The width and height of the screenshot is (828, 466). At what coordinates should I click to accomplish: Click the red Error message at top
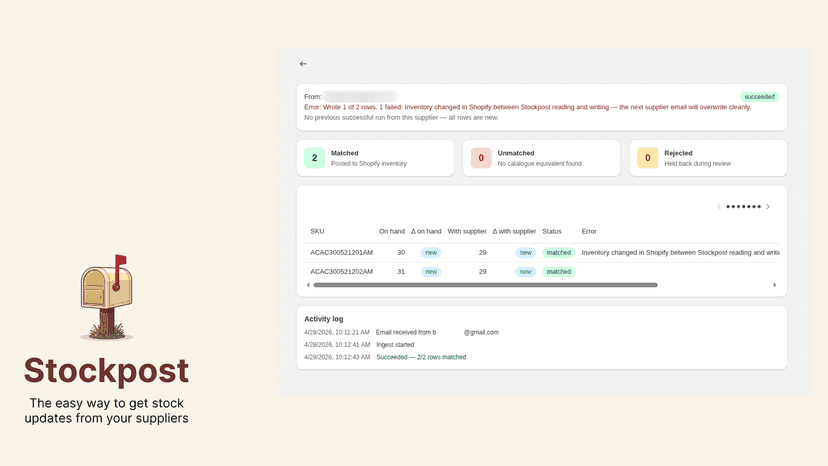point(528,107)
